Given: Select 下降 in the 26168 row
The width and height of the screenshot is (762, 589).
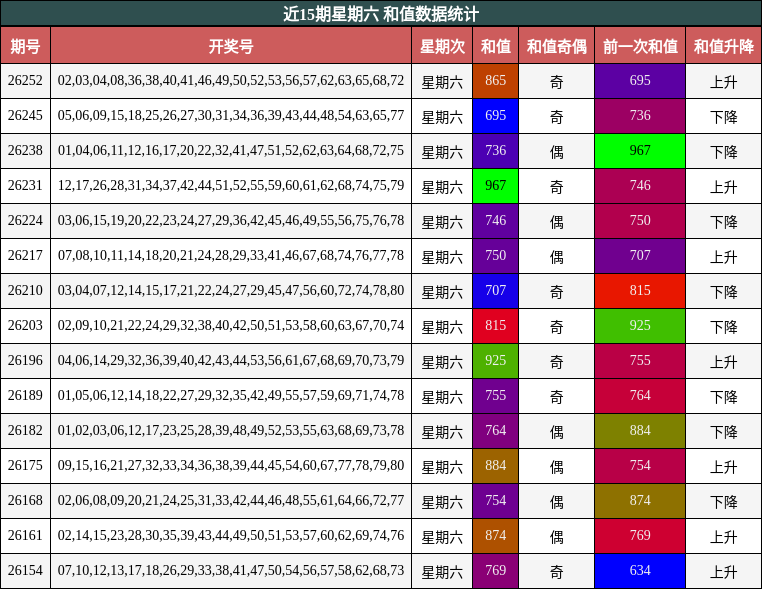Looking at the screenshot, I should point(724,502).
